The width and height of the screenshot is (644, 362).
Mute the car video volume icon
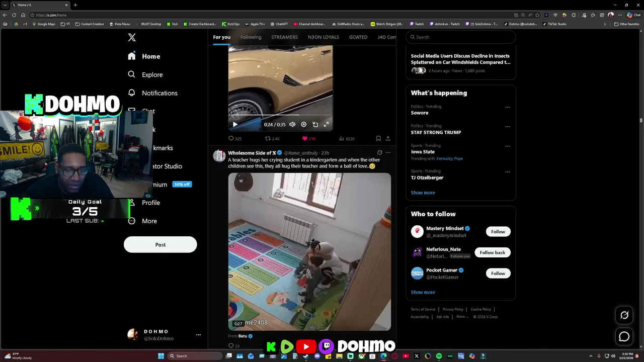(292, 125)
